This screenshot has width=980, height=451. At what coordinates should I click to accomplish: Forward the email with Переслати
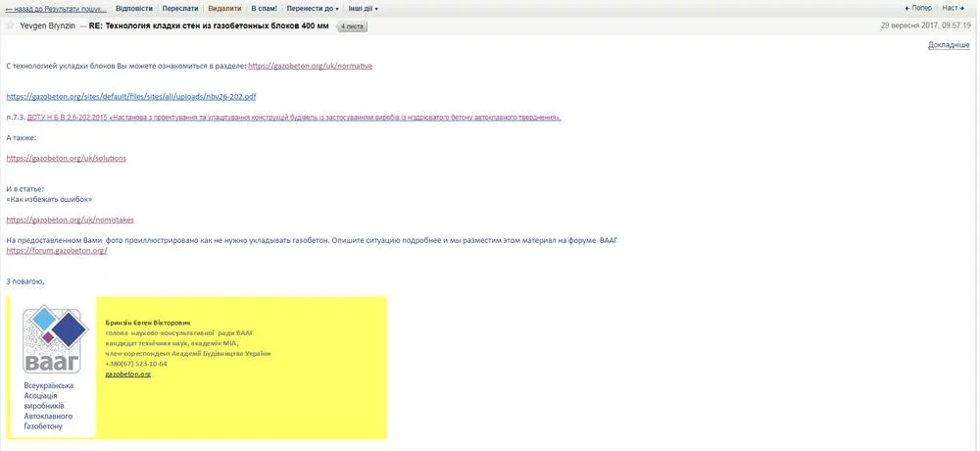click(x=180, y=9)
